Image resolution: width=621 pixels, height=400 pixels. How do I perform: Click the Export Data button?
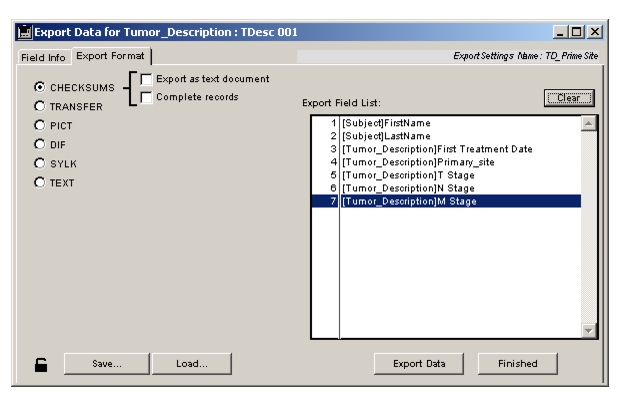point(419,364)
